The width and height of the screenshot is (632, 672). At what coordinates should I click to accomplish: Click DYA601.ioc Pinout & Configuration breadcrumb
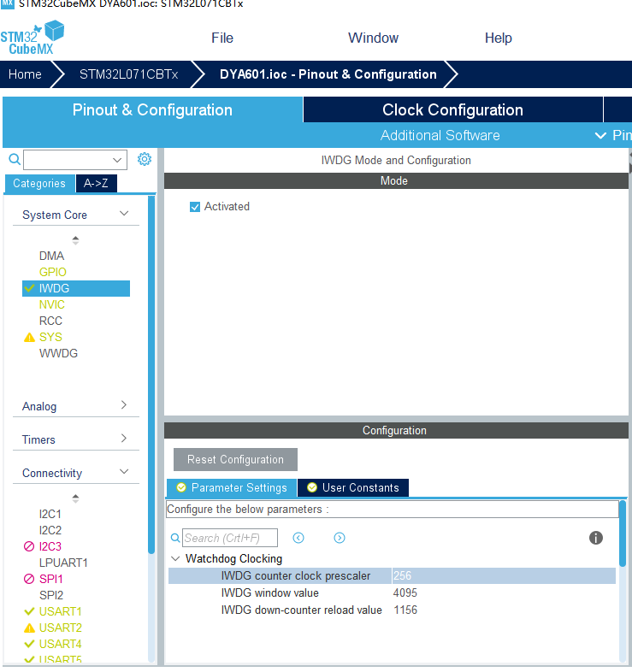pos(328,74)
